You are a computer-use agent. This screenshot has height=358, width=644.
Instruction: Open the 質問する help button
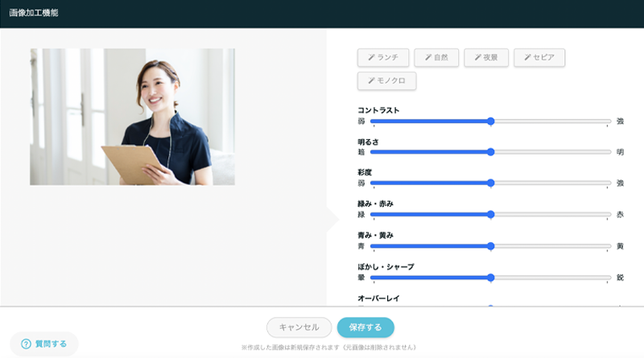pyautogui.click(x=44, y=344)
